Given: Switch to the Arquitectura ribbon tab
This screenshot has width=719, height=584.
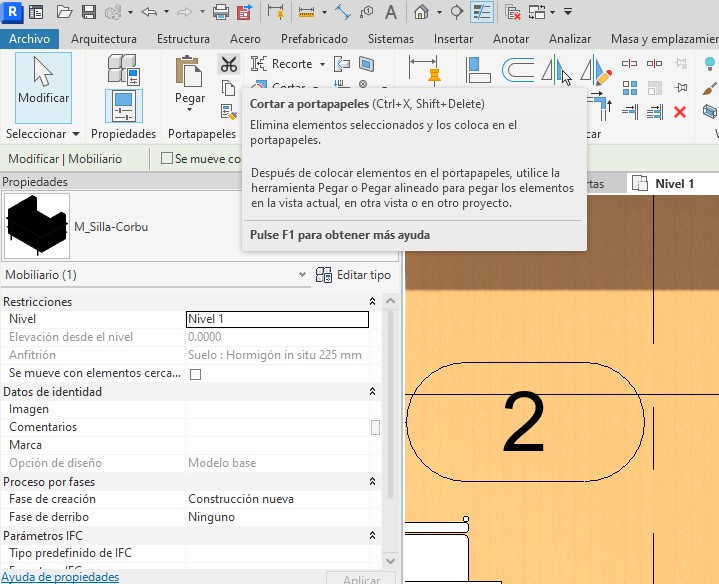Looking at the screenshot, I should (104, 39).
